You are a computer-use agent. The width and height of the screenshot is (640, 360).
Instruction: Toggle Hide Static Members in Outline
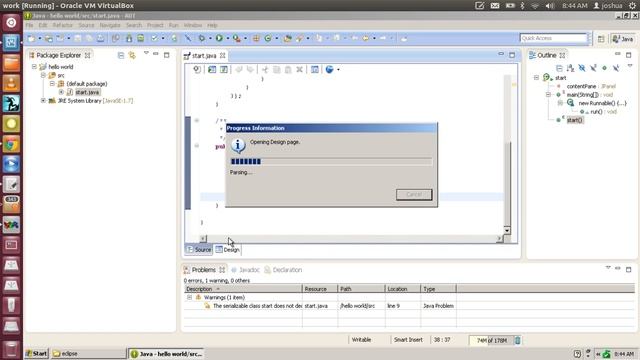[593, 68]
